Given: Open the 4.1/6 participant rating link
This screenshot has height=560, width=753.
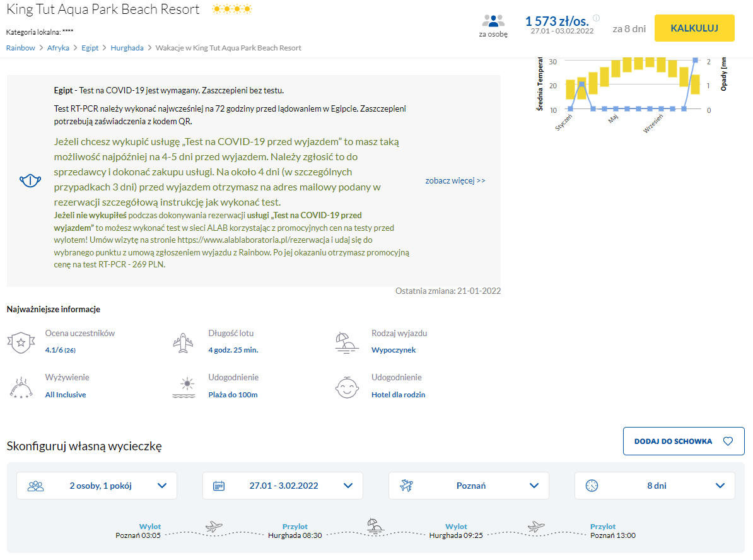Looking at the screenshot, I should (60, 350).
